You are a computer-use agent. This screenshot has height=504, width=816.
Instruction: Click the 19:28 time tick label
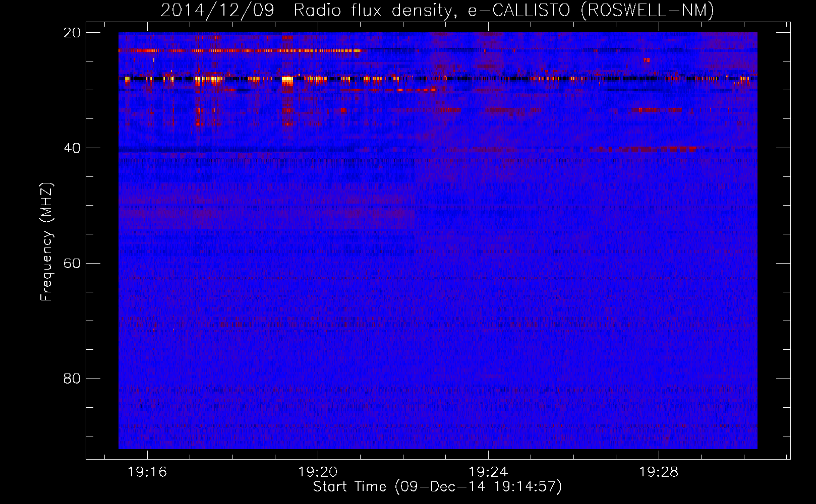click(659, 472)
